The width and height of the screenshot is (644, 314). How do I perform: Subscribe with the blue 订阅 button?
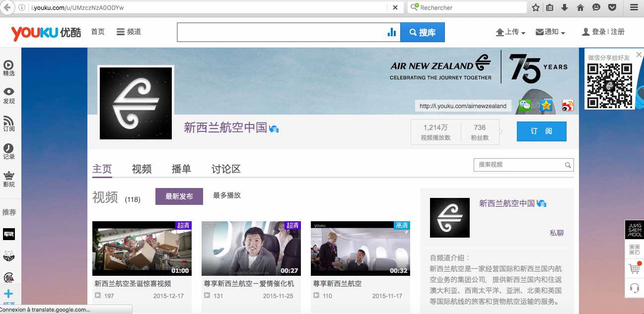[x=541, y=131]
